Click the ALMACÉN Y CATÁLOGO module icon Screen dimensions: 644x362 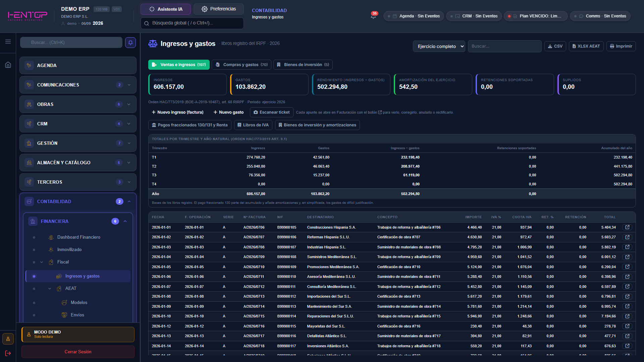29,163
